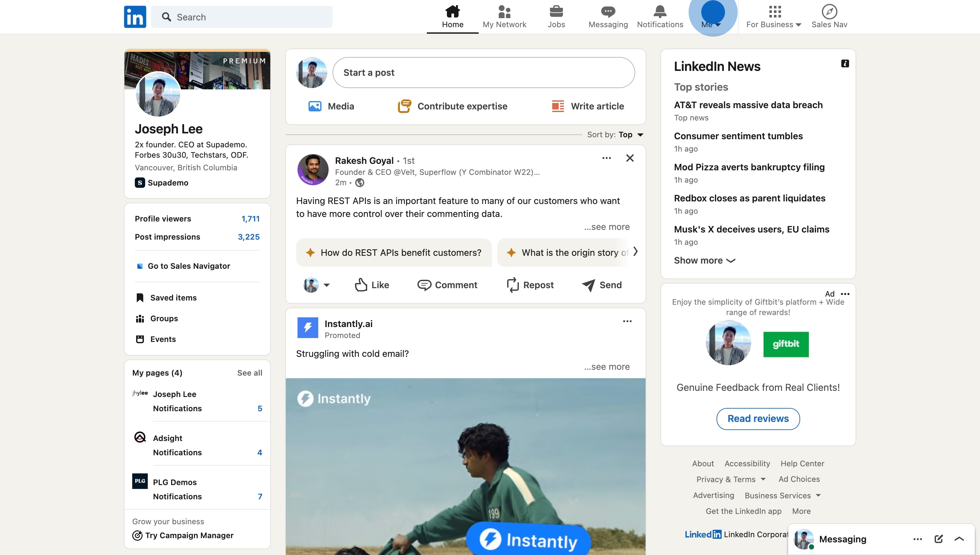980x555 pixels.
Task: Open options on Instantly.ai ad
Action: (627, 321)
